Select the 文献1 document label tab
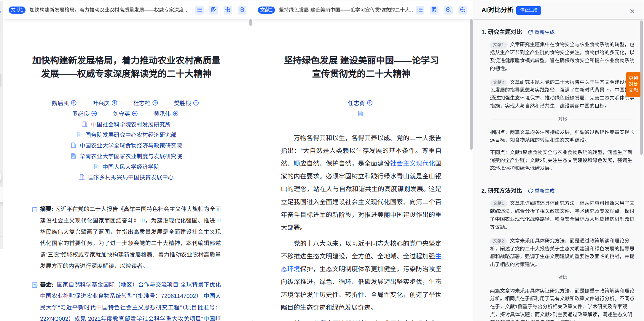 pos(17,10)
